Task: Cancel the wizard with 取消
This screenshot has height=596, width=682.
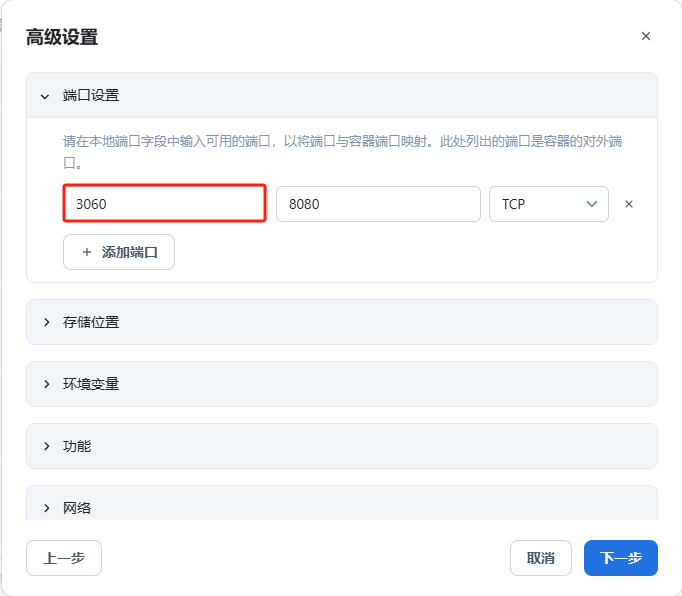Action: coord(541,558)
